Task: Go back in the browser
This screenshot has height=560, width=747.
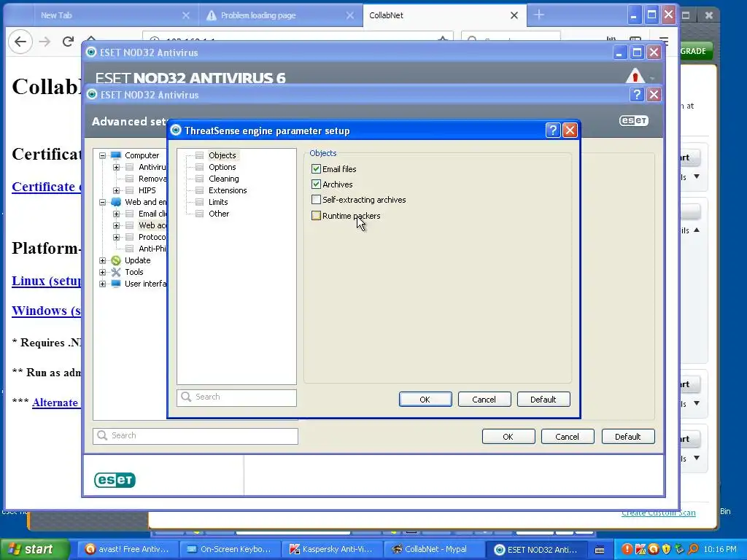Action: click(x=20, y=42)
